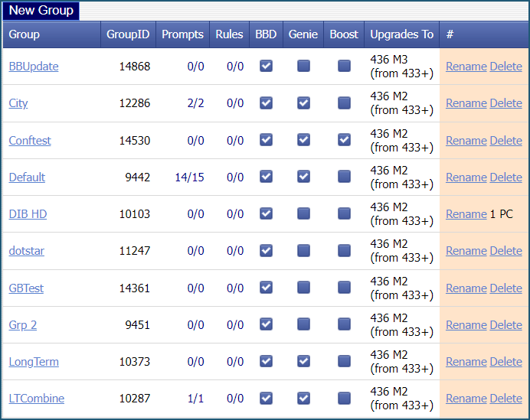530x420 pixels.
Task: Click the Upgrades To column header
Action: click(401, 34)
